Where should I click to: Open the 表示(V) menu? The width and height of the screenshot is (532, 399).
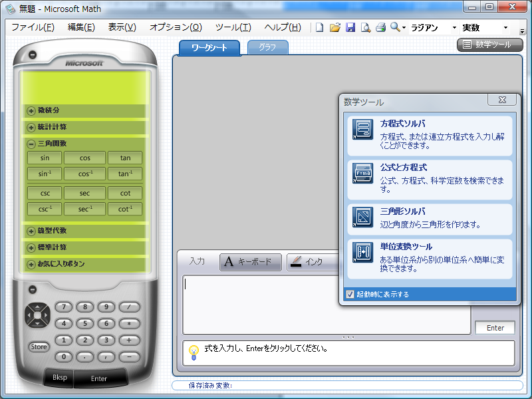[122, 27]
